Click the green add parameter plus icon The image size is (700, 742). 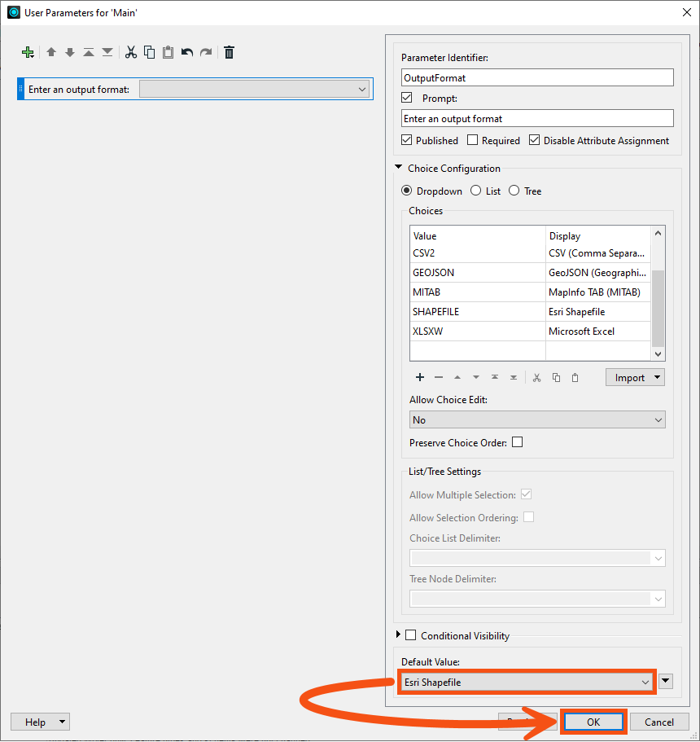(28, 52)
